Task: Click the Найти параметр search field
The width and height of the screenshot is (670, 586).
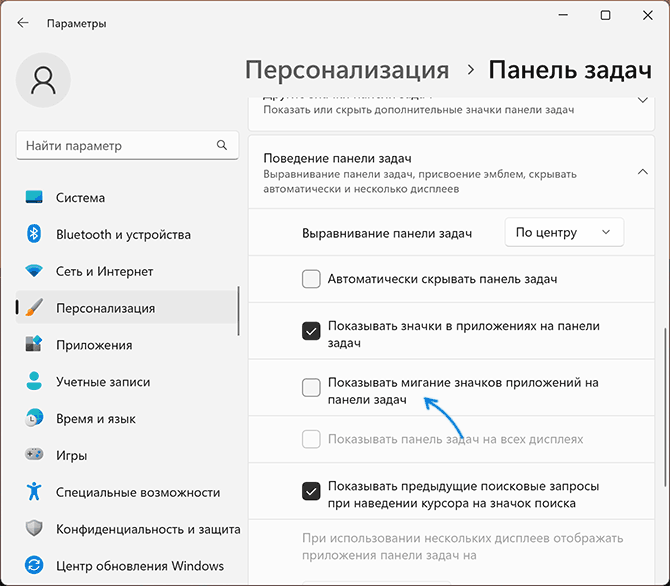Action: (x=127, y=145)
